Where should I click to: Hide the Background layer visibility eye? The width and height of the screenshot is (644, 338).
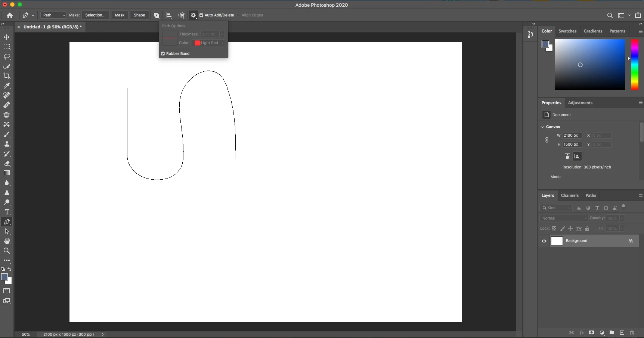pos(544,241)
